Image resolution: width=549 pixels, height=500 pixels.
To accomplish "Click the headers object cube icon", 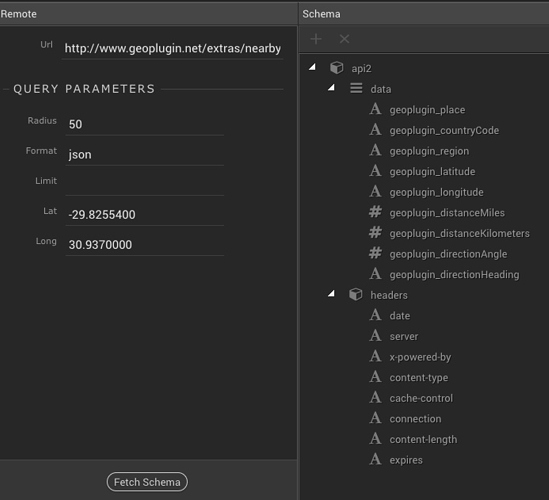I will click(x=355, y=294).
